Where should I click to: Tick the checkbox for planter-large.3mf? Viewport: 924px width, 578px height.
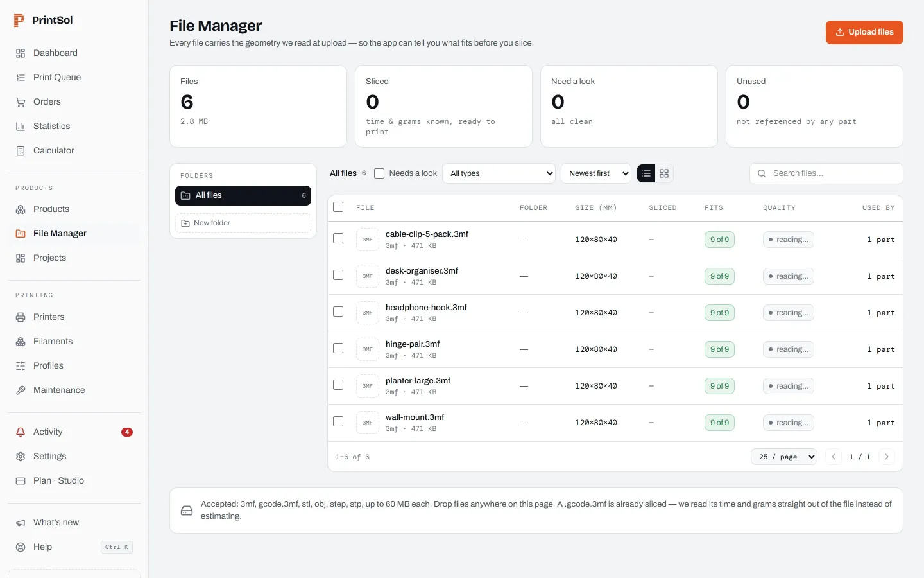[338, 385]
